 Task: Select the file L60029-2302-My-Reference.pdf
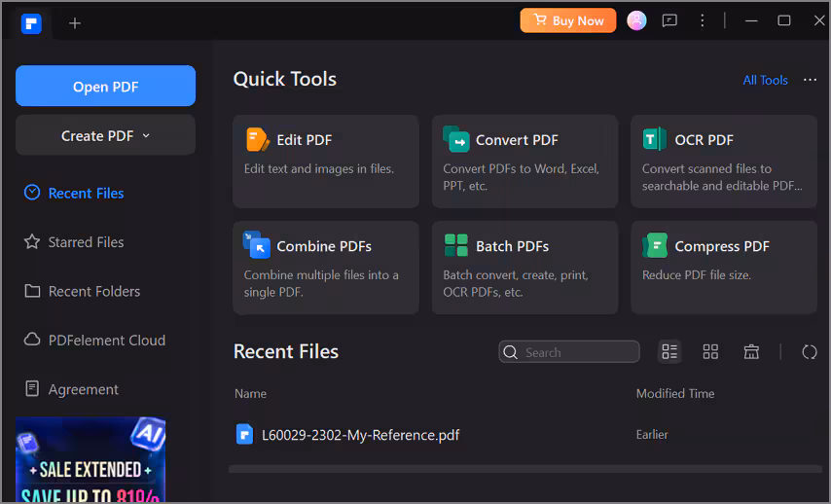[360, 435]
